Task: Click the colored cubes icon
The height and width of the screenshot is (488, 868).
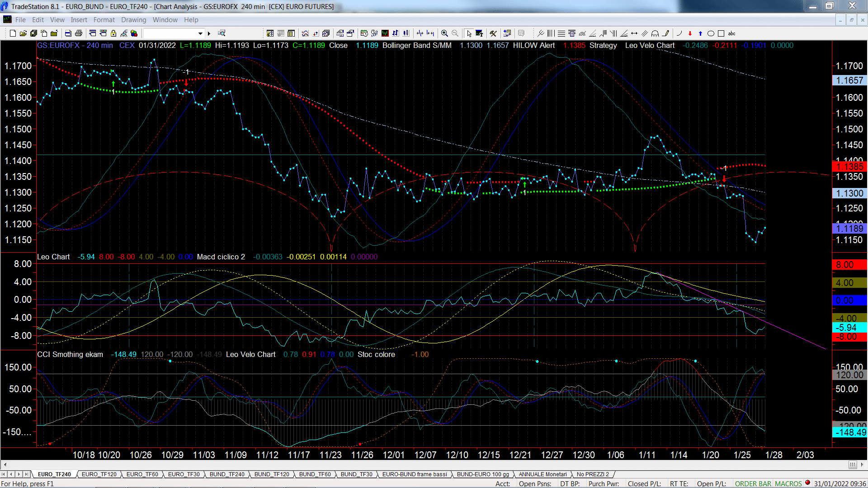Action: (x=134, y=33)
